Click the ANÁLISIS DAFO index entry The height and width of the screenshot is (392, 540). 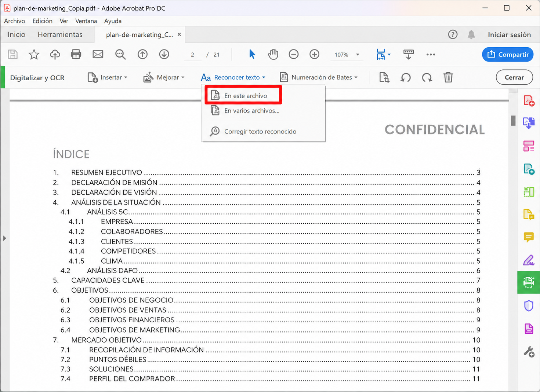point(271,271)
